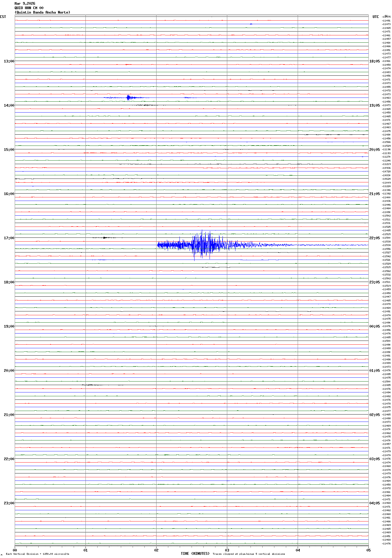Select the 13:00 CST time label
This screenshot has width=392, height=558.
click(9, 61)
